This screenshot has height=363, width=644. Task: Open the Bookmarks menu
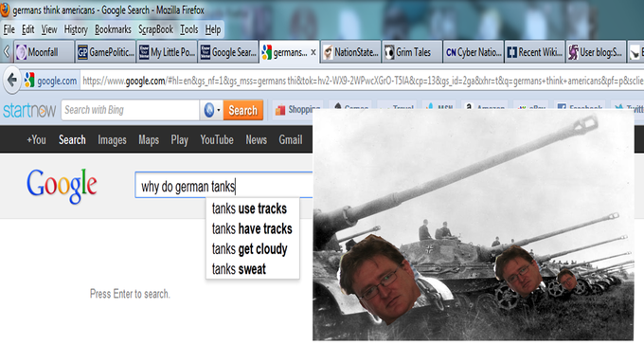coord(113,29)
